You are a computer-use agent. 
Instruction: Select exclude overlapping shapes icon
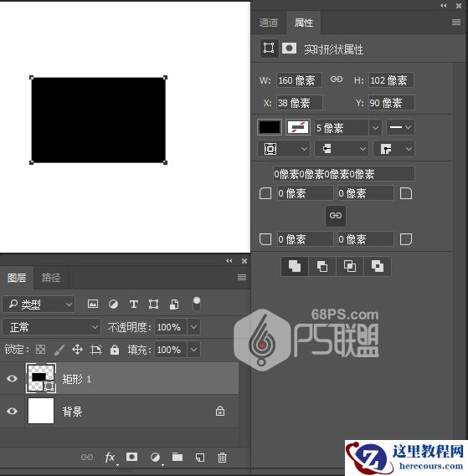377,266
